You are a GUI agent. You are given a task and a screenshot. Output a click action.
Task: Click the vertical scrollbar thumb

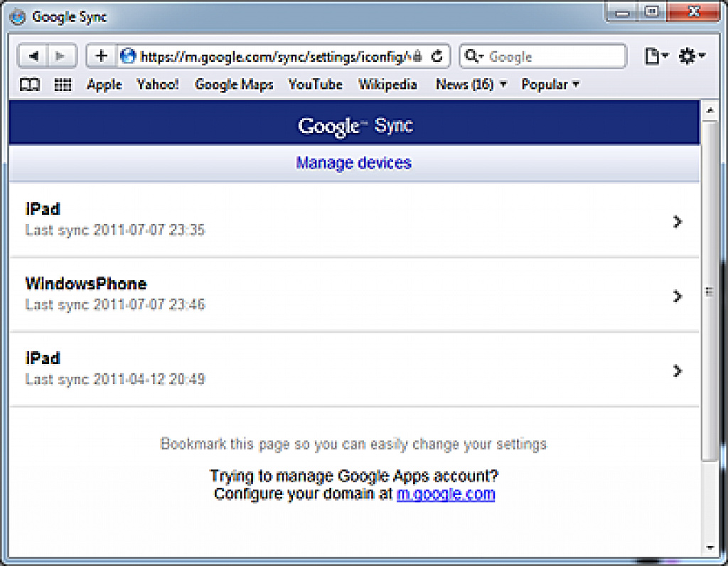coord(710,291)
